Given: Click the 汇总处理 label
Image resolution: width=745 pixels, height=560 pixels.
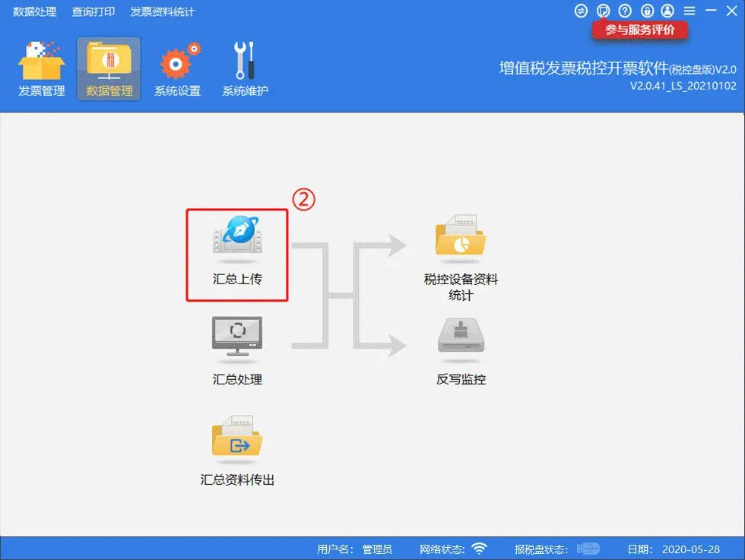Looking at the screenshot, I should (x=237, y=379).
